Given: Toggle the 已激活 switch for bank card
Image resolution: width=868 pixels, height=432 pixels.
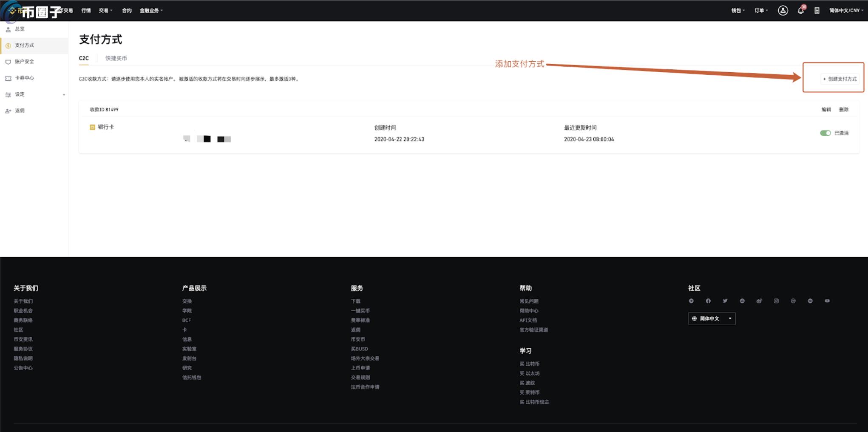Looking at the screenshot, I should pyautogui.click(x=825, y=133).
